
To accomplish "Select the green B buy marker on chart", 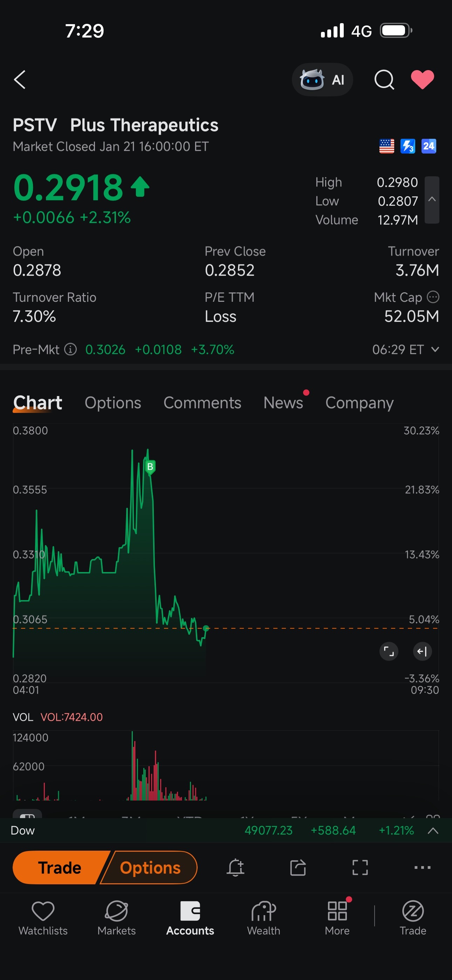I will [150, 467].
